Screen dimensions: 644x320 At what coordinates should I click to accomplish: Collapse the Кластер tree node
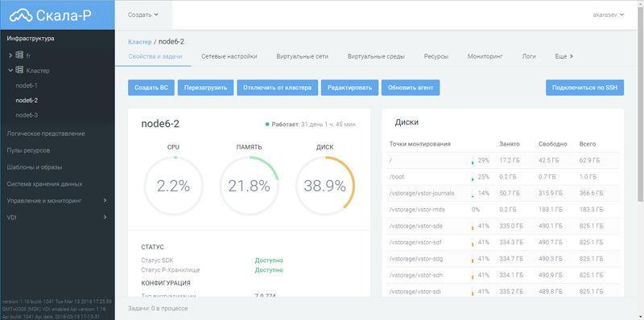tap(10, 70)
